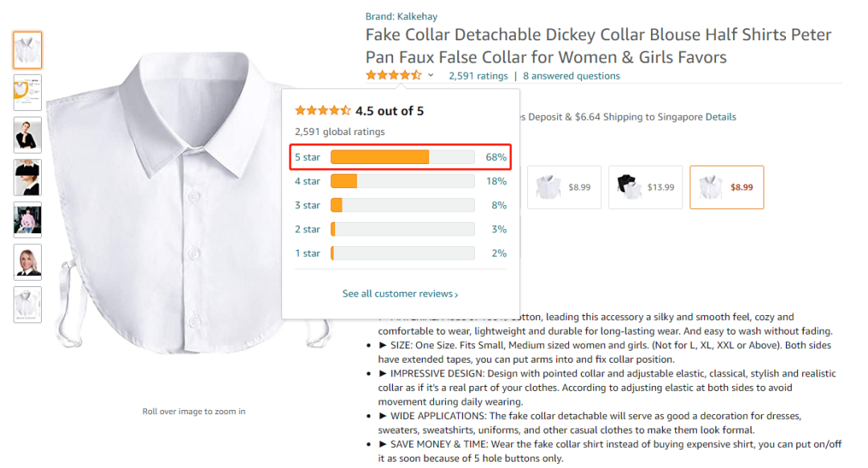Show the pink sweater model thumbnail
The width and height of the screenshot is (868, 468).
[x=27, y=220]
